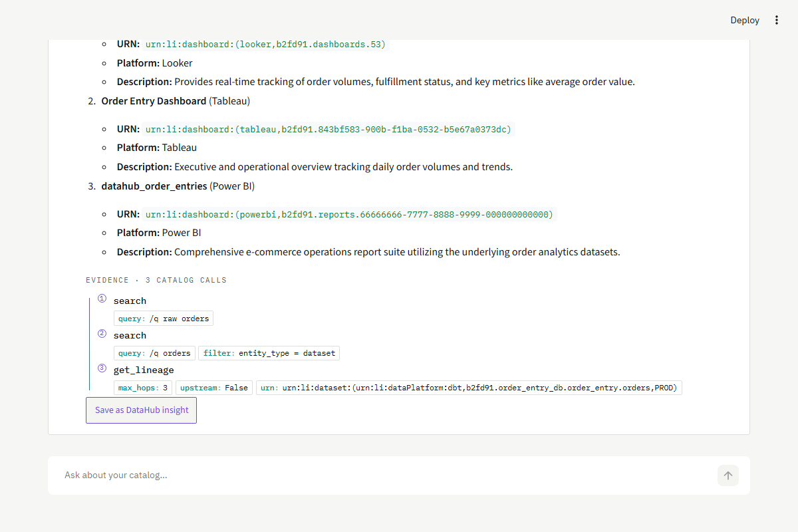Screen dimensions: 798x532
Task: Select the Looker dashboard URN code
Action: (x=265, y=44)
